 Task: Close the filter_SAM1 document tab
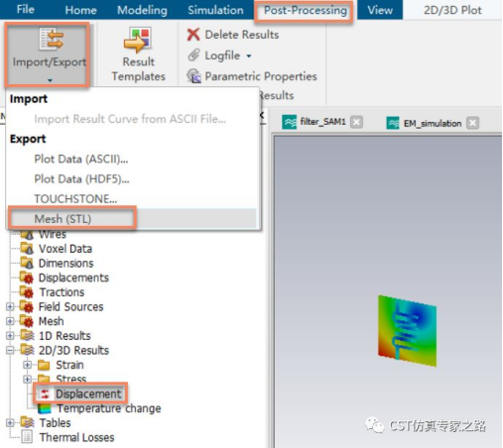356,122
